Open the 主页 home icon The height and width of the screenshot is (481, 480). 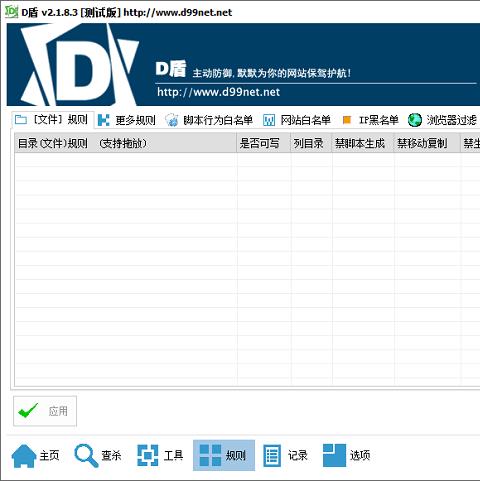[x=24, y=456]
